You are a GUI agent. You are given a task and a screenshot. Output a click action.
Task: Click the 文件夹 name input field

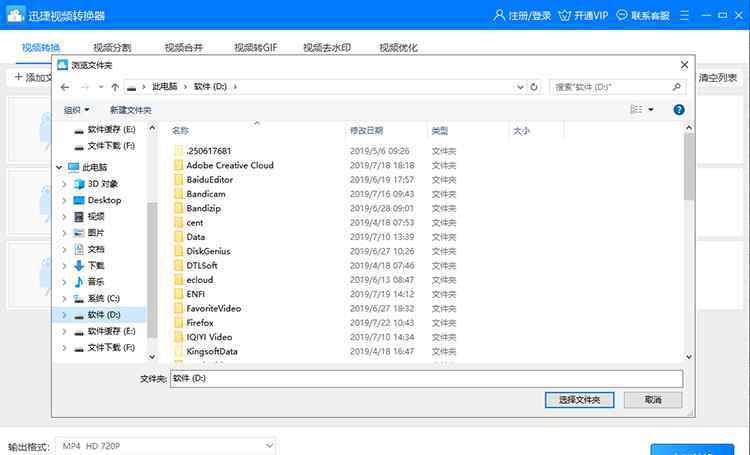tap(425, 379)
